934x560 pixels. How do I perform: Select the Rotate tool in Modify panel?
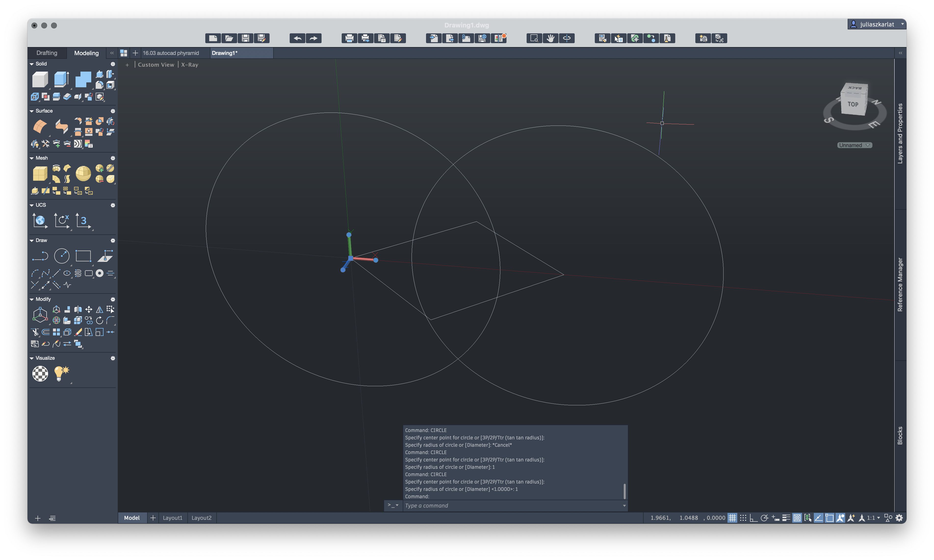(x=100, y=320)
